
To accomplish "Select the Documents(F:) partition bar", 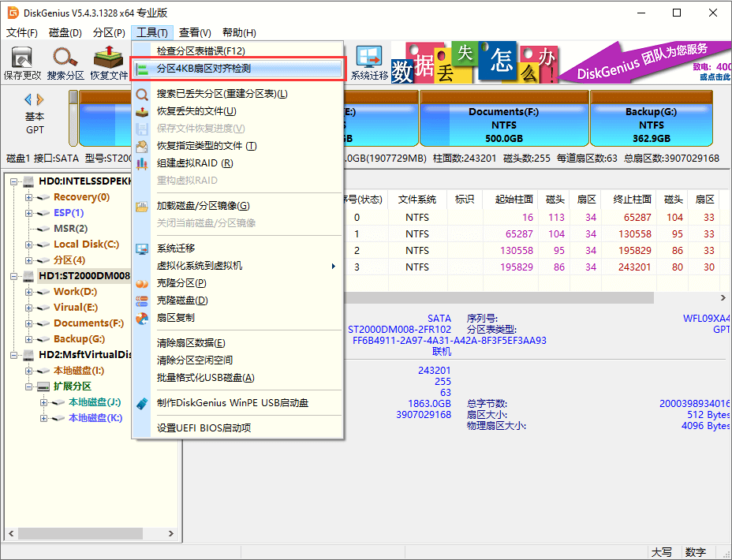I will pyautogui.click(x=504, y=118).
